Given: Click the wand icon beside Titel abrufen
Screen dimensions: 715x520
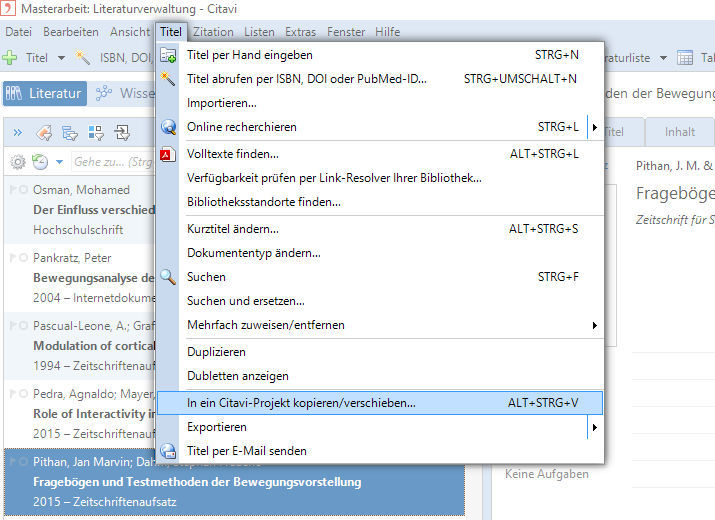Looking at the screenshot, I should click(x=167, y=79).
